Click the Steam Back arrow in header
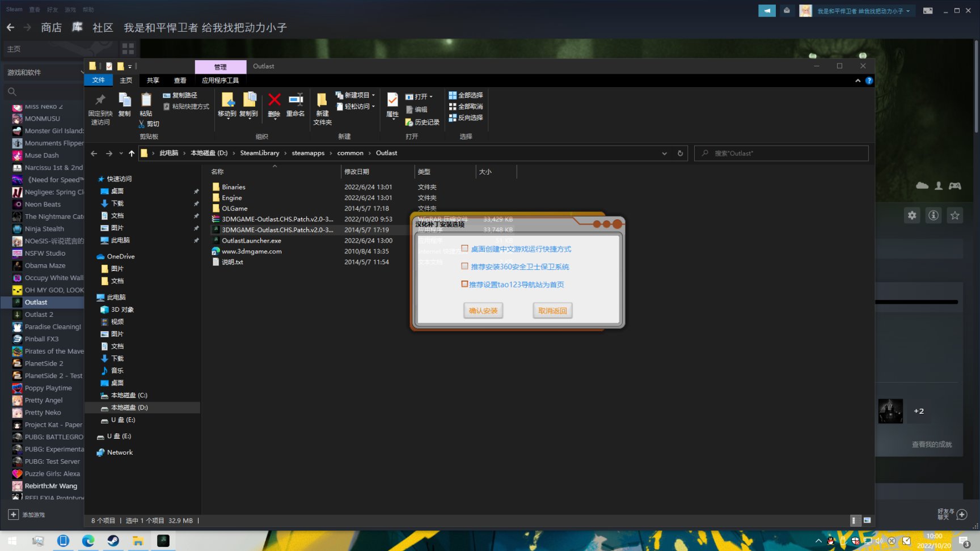 click(11, 27)
